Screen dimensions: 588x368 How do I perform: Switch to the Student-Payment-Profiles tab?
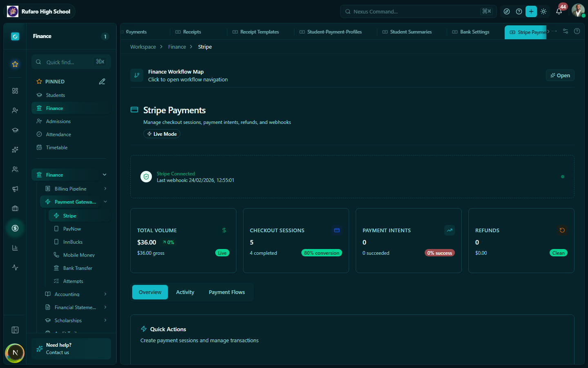331,32
